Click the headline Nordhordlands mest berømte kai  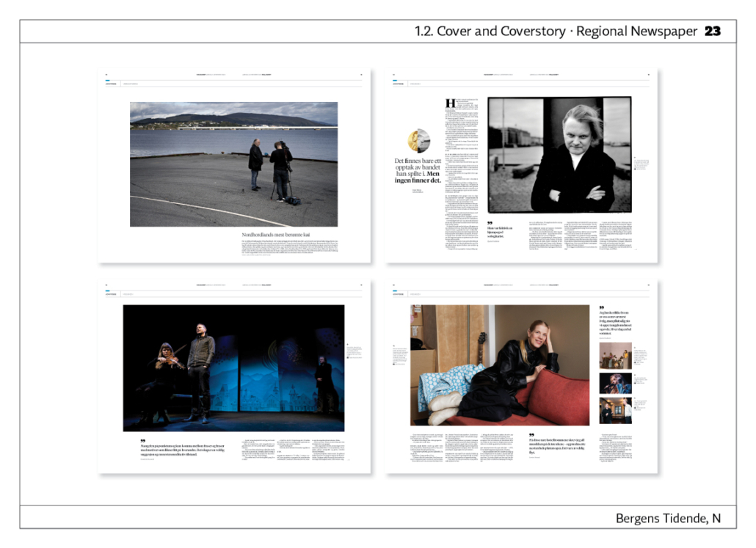pyautogui.click(x=276, y=235)
